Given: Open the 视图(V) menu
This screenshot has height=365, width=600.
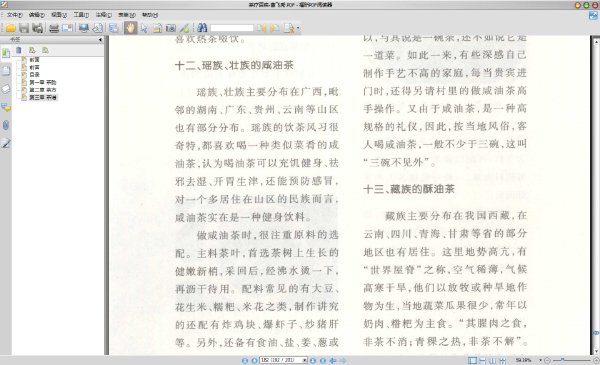Looking at the screenshot, I should pos(59,15).
